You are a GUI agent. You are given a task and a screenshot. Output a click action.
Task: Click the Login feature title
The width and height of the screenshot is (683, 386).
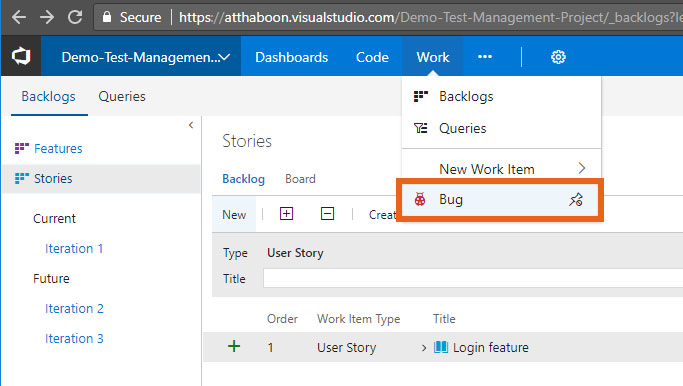[490, 347]
